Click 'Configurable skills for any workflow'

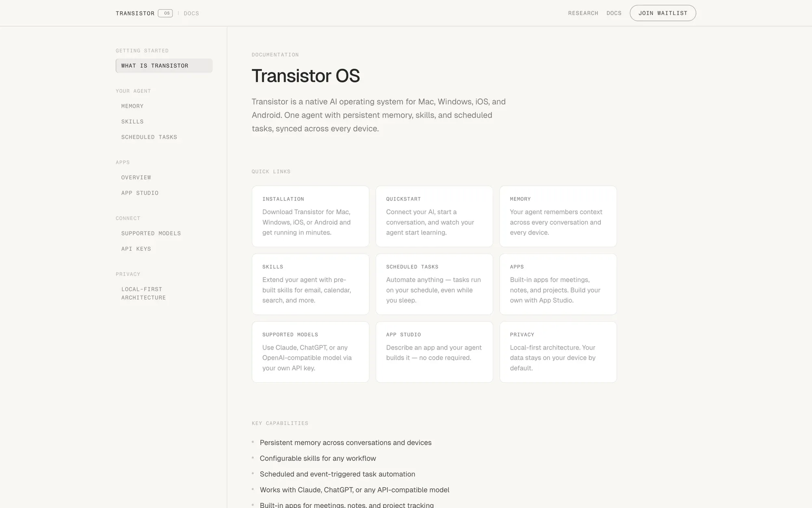coord(318,458)
